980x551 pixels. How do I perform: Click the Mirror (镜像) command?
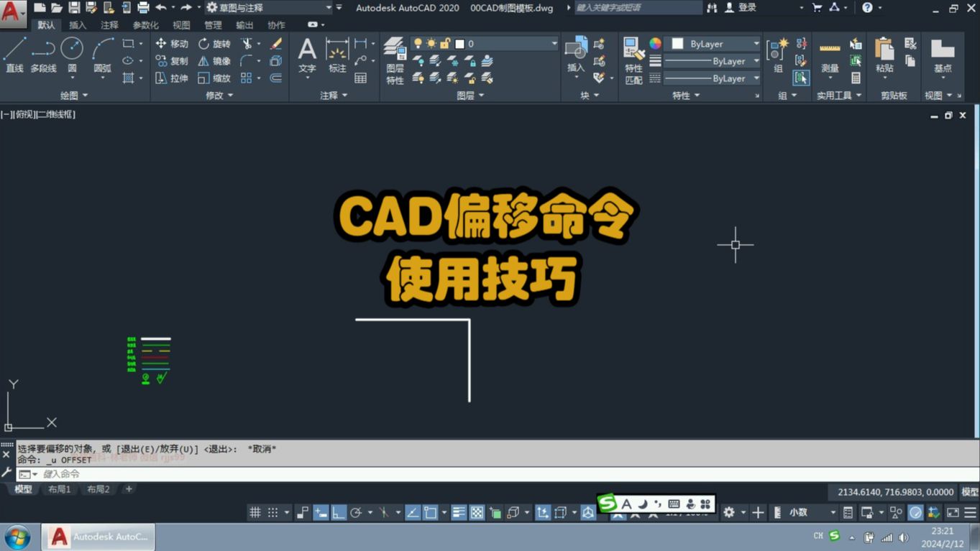click(x=214, y=61)
